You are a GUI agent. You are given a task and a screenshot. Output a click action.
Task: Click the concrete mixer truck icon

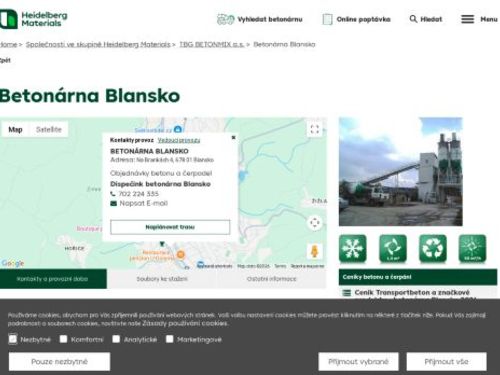pos(225,19)
